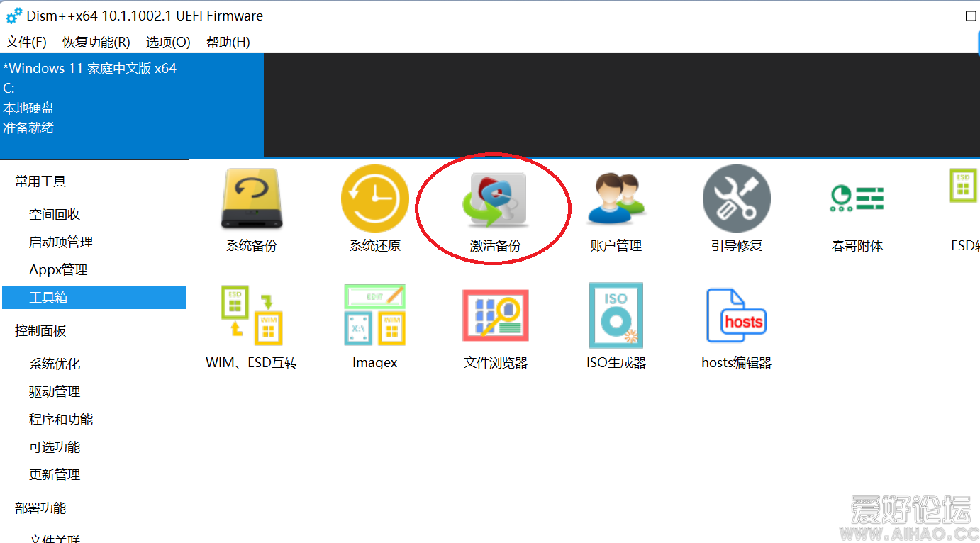Launch the 系统还原 system restore tool
Image resolution: width=980 pixels, height=543 pixels.
(374, 201)
